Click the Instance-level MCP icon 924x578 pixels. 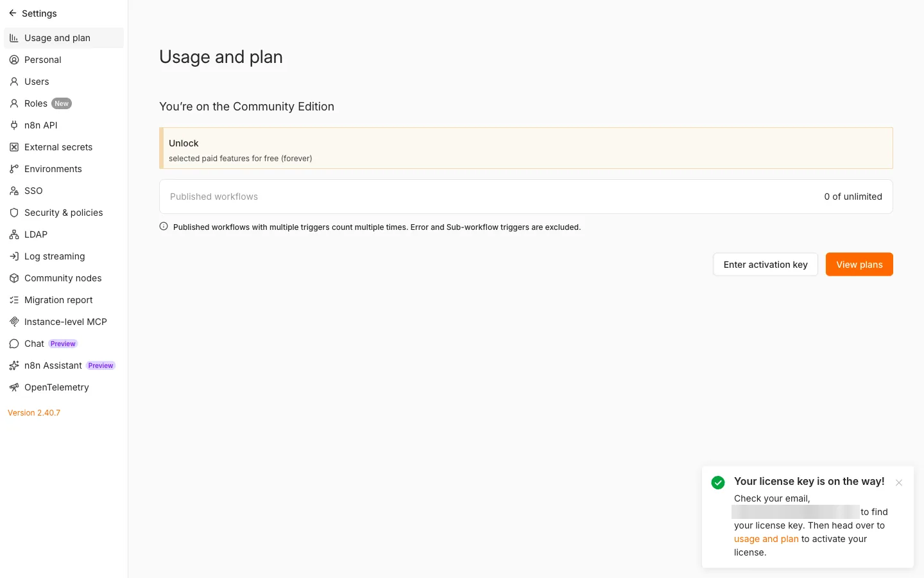point(14,322)
